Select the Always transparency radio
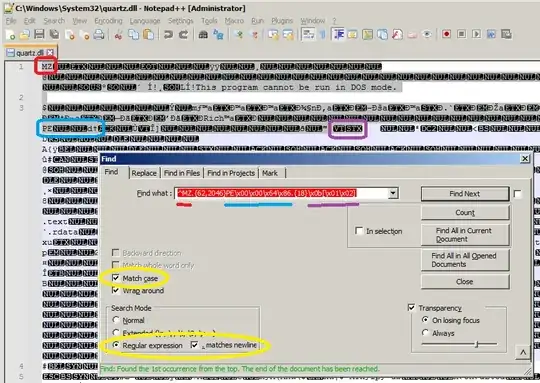The height and width of the screenshot is (383, 540). (425, 333)
